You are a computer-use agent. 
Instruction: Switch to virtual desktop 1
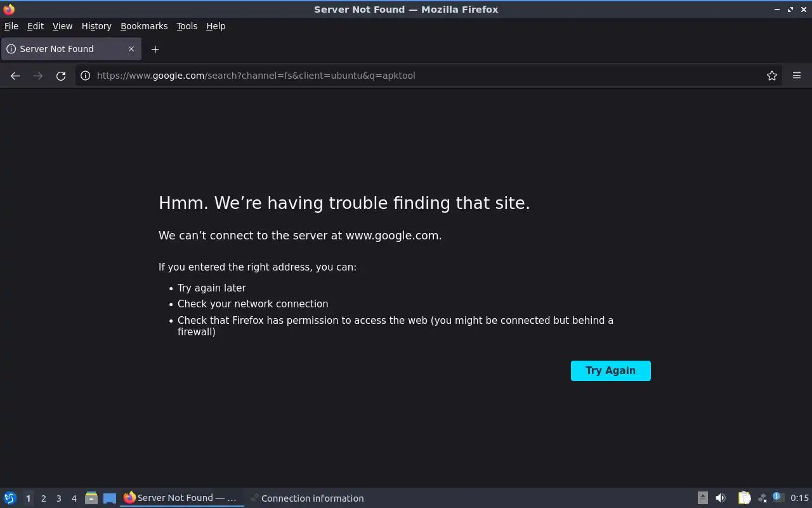point(28,498)
